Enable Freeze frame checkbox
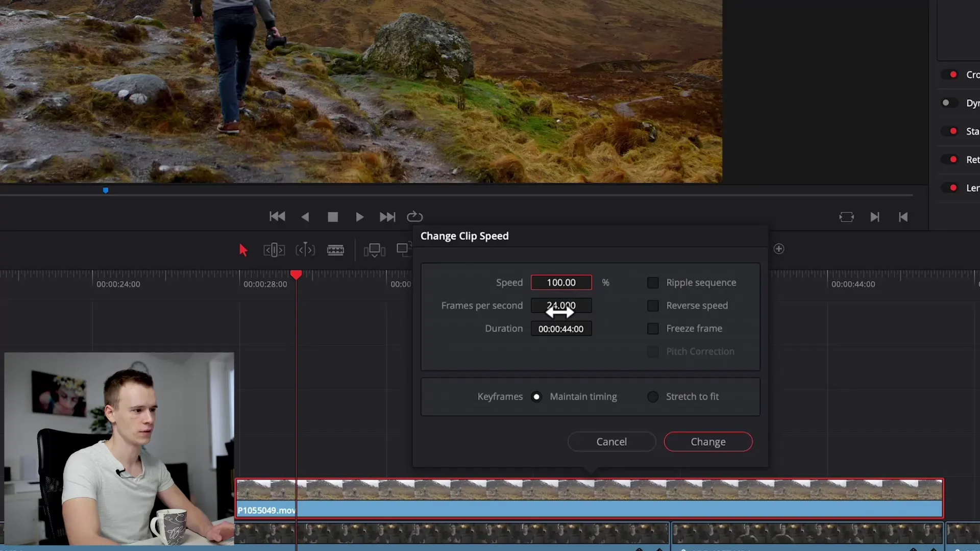The image size is (980, 551). [653, 329]
